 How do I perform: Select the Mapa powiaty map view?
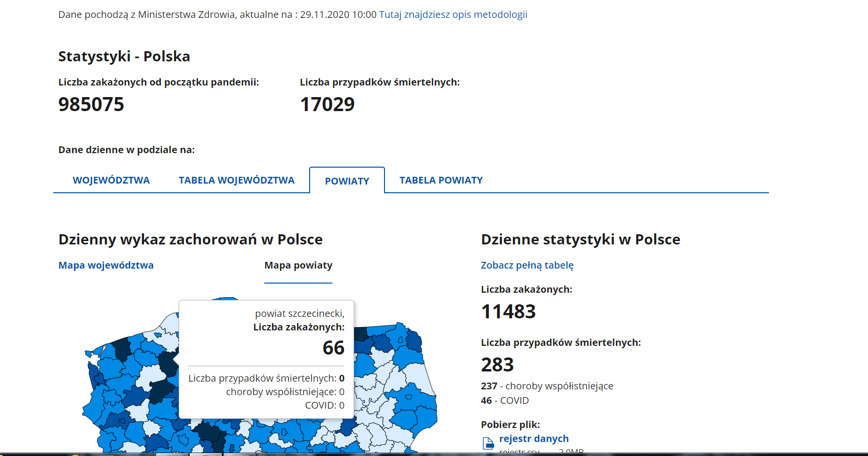click(298, 265)
